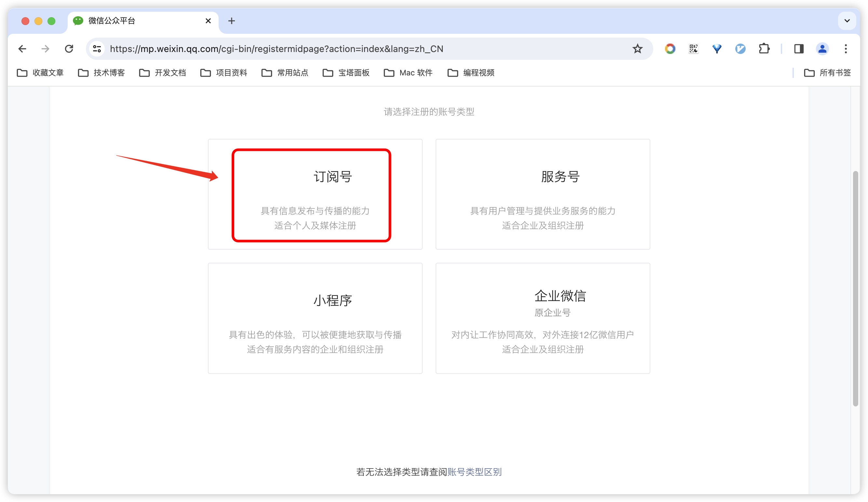
Task: Toggle the browser side panel icon
Action: coord(799,49)
